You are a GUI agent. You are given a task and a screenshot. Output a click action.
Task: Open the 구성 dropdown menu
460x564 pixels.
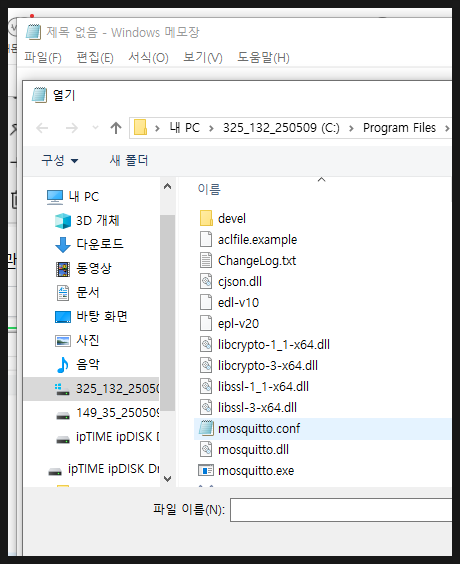(x=59, y=160)
